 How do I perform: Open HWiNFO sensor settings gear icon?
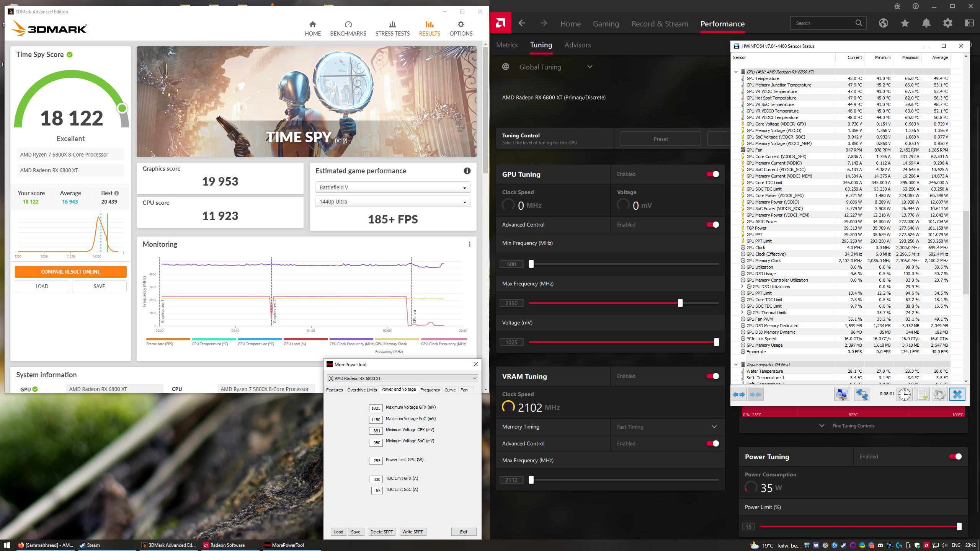[x=939, y=394]
